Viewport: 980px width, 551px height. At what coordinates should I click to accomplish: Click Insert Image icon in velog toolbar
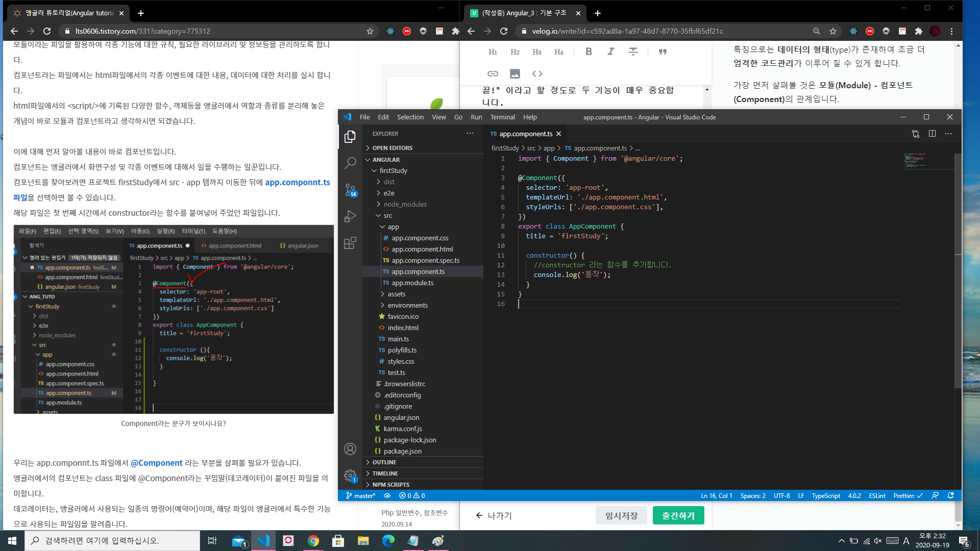515,73
